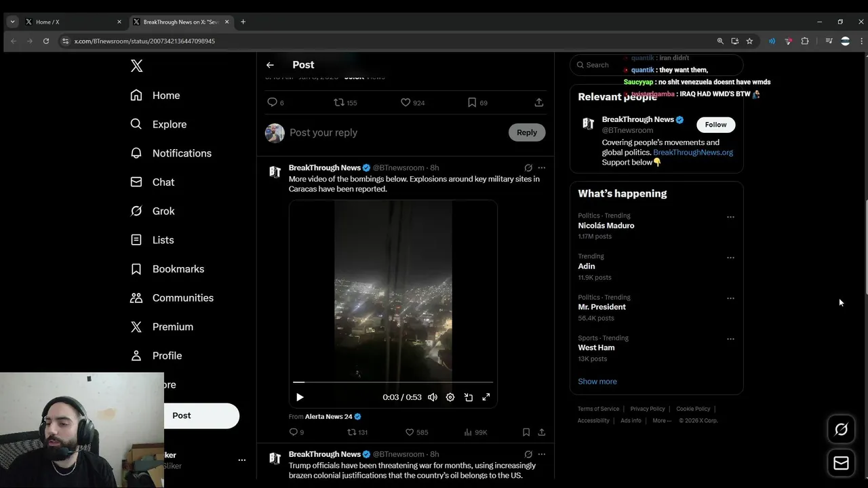Open Lists in the sidebar

point(152,240)
